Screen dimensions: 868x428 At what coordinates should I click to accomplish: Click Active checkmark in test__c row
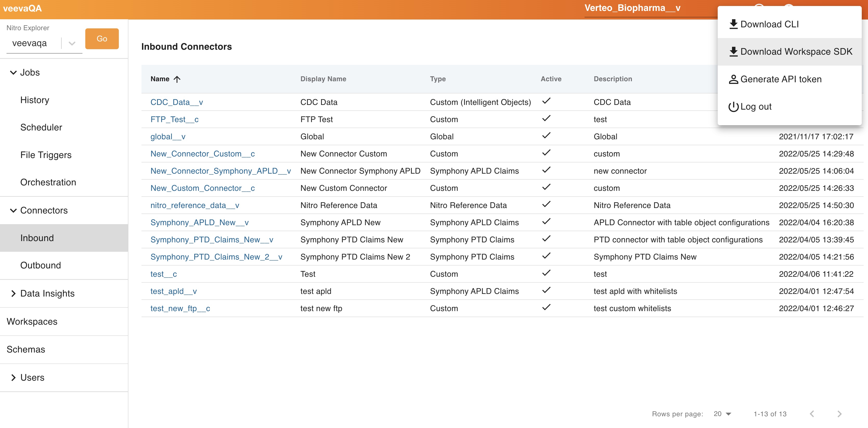click(546, 273)
